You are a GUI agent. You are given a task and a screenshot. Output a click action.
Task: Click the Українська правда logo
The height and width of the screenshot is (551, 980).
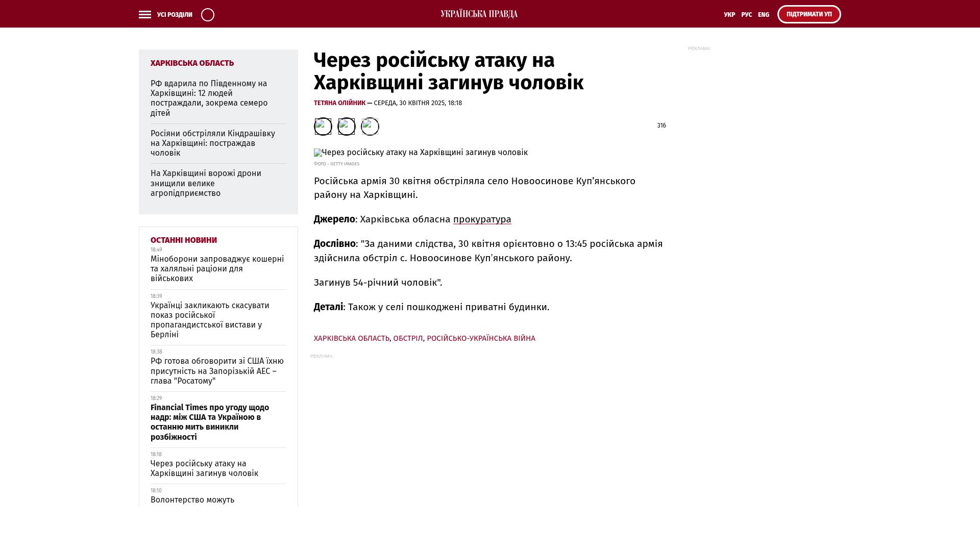479,14
